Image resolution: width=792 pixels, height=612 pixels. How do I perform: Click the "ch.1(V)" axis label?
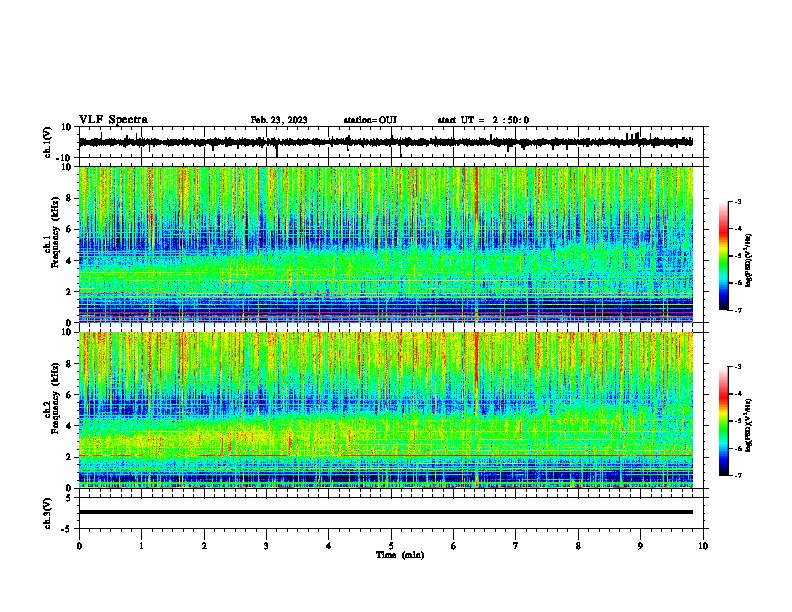[x=48, y=142]
